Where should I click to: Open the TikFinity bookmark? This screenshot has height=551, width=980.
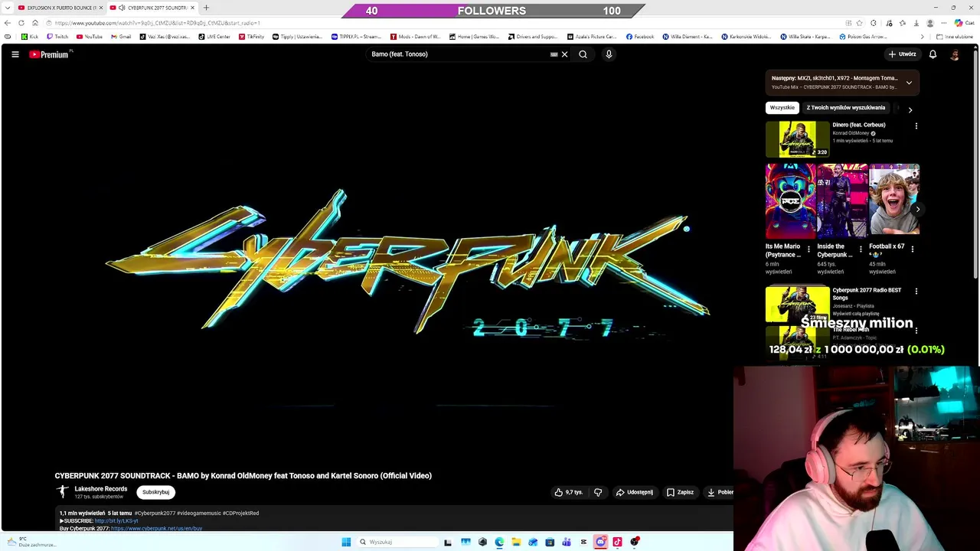251,37
